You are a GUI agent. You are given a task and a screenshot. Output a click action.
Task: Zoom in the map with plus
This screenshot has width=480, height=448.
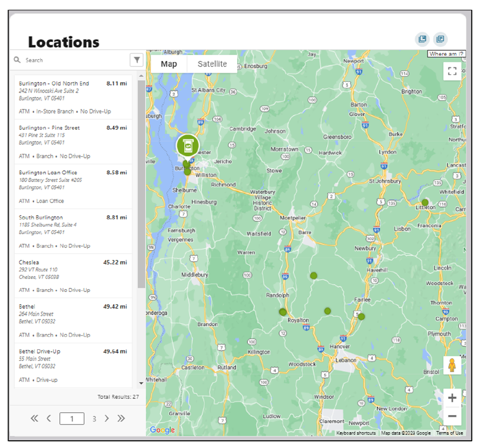tap(452, 398)
